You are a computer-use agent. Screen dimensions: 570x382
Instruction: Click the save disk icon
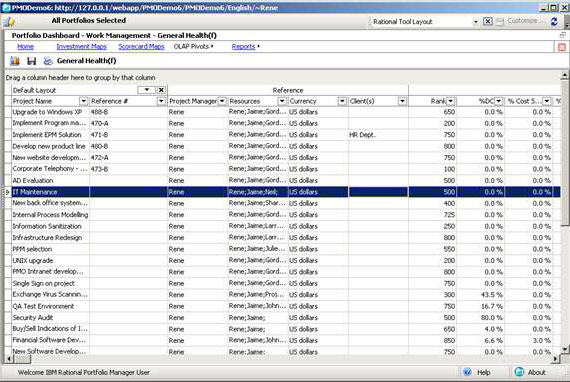32,61
